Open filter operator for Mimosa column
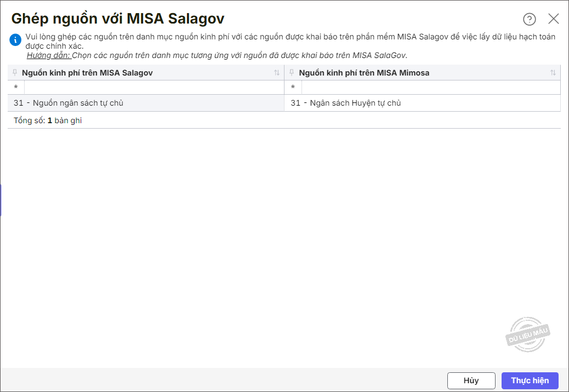This screenshot has height=392, width=569. [x=293, y=87]
